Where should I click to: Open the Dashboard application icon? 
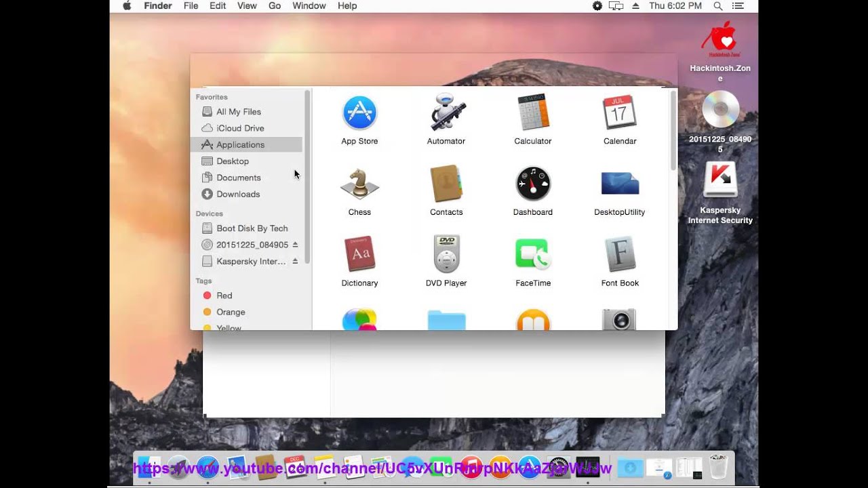pos(533,184)
